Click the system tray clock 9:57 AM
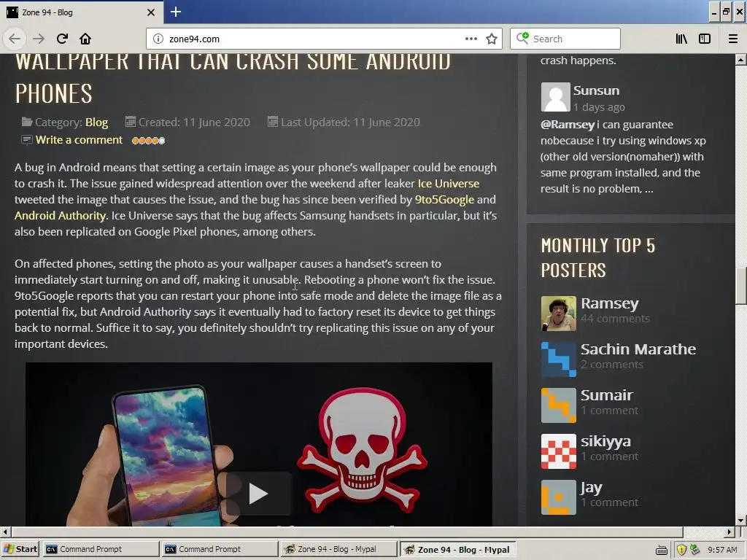The height and width of the screenshot is (560, 747). [721, 550]
